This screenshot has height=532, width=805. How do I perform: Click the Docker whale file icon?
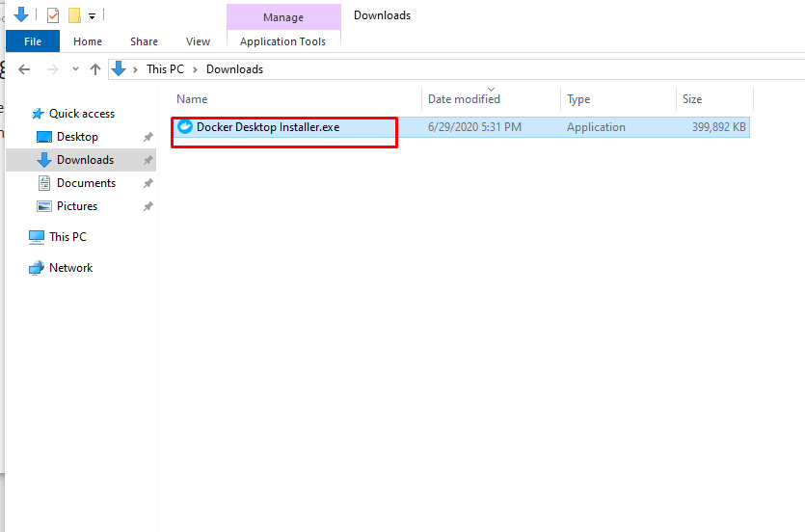(x=185, y=126)
